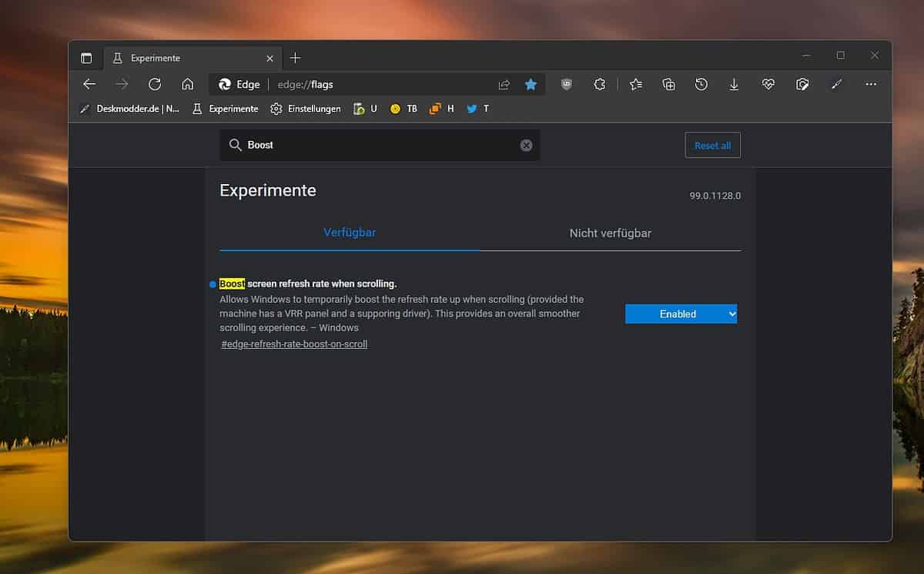Reload the edge://flags page
This screenshot has width=924, height=574.
pos(155,84)
